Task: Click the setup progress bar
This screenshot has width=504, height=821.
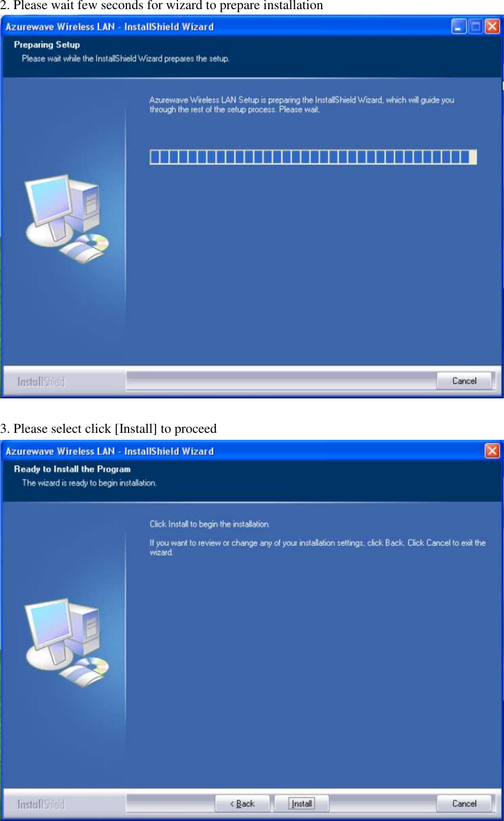Action: [313, 157]
